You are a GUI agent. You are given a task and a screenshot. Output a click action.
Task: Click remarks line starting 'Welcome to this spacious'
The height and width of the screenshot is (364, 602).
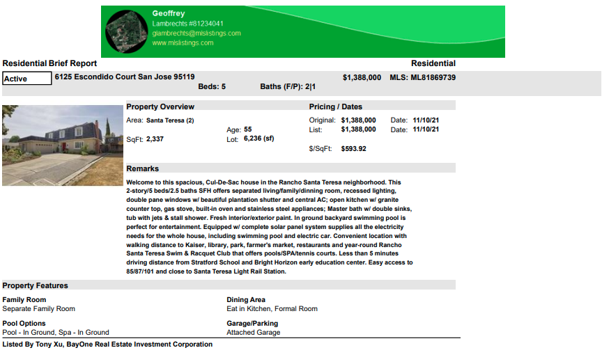pyautogui.click(x=263, y=182)
